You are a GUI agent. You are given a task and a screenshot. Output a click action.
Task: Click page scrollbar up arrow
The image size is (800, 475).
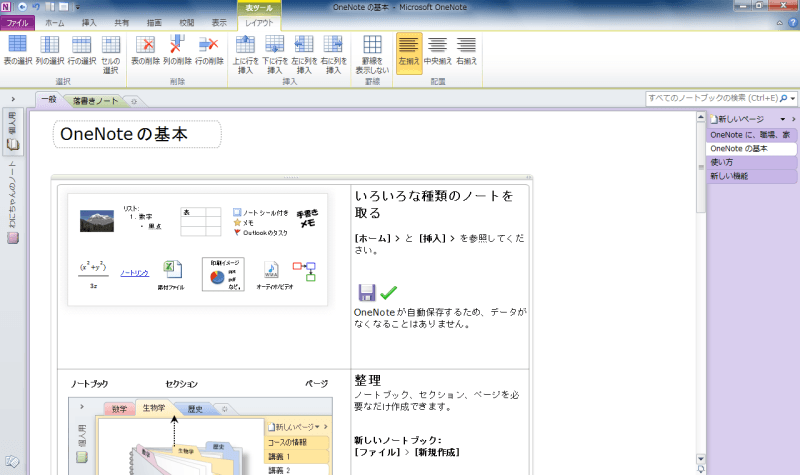(701, 118)
